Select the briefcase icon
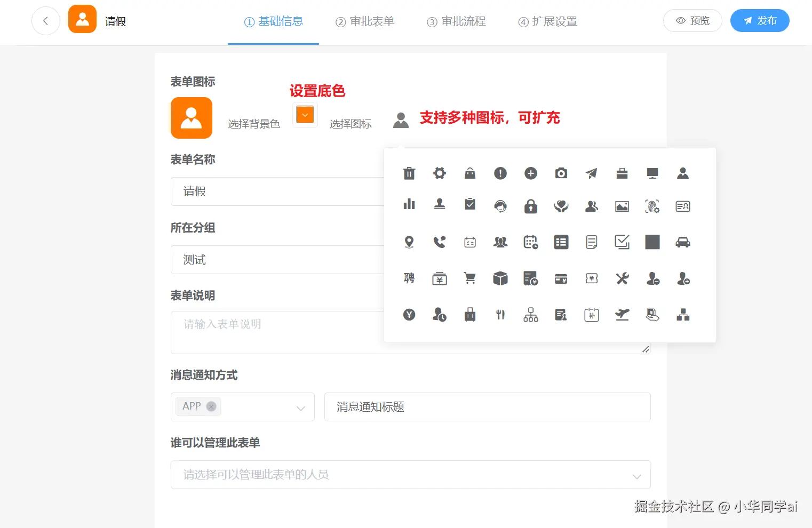 click(622, 173)
